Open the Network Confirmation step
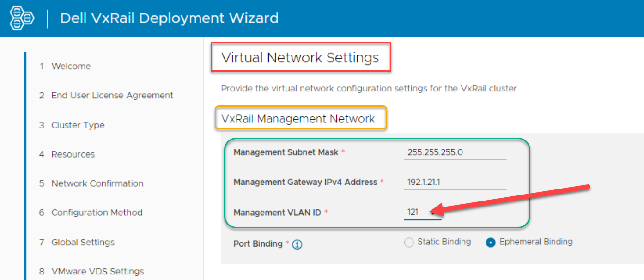 tap(97, 183)
